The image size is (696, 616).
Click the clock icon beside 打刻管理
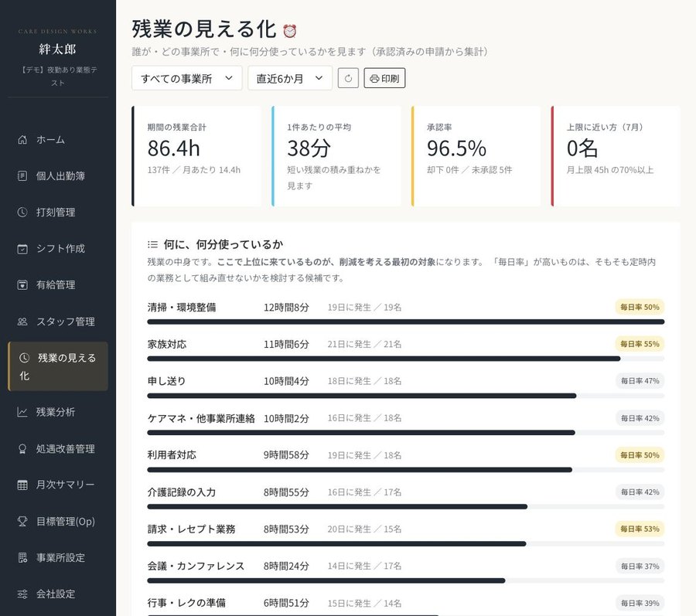(x=22, y=213)
